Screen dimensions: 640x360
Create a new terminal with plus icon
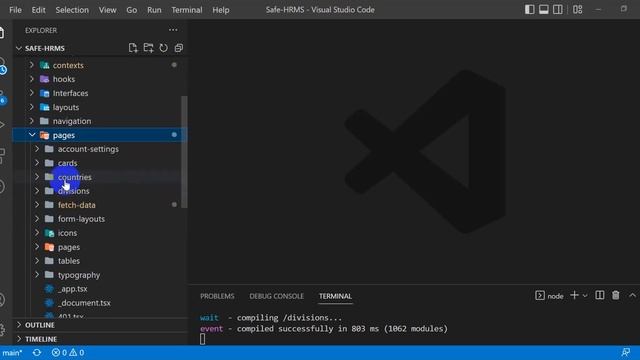coord(574,295)
